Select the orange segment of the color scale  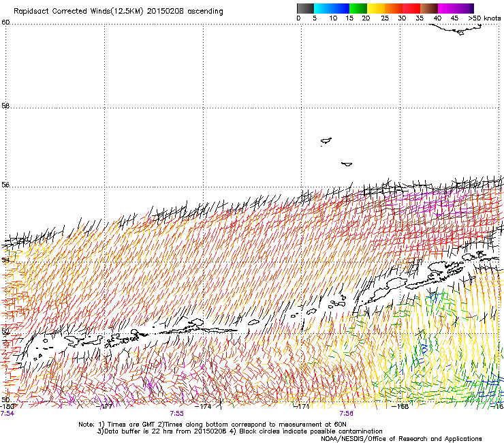394,8
